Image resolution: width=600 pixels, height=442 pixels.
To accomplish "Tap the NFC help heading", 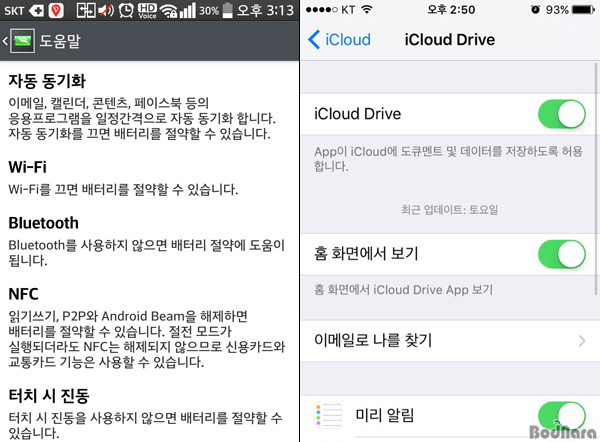I will pos(23,294).
